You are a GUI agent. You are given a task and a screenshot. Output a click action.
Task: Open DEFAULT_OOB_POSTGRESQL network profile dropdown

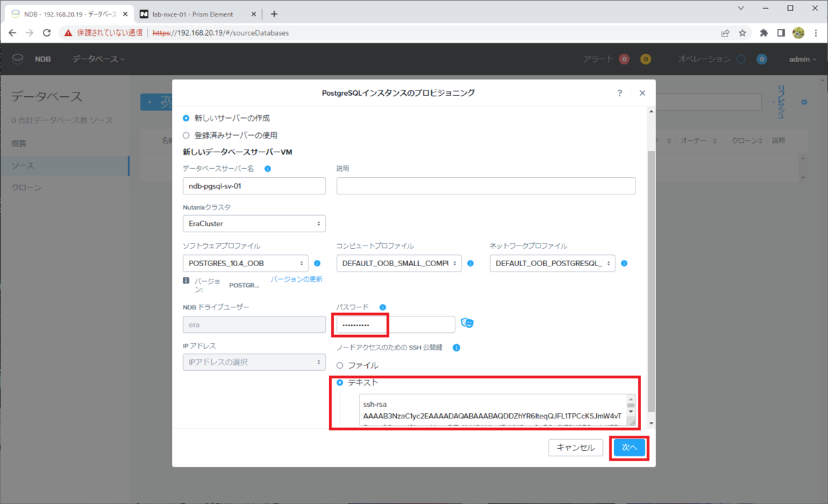pos(553,263)
